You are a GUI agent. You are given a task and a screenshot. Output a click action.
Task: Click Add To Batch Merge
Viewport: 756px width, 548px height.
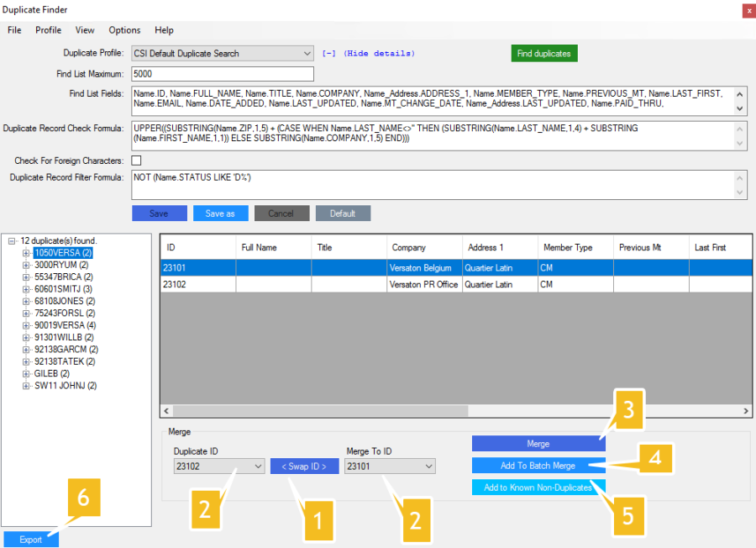[x=538, y=466]
